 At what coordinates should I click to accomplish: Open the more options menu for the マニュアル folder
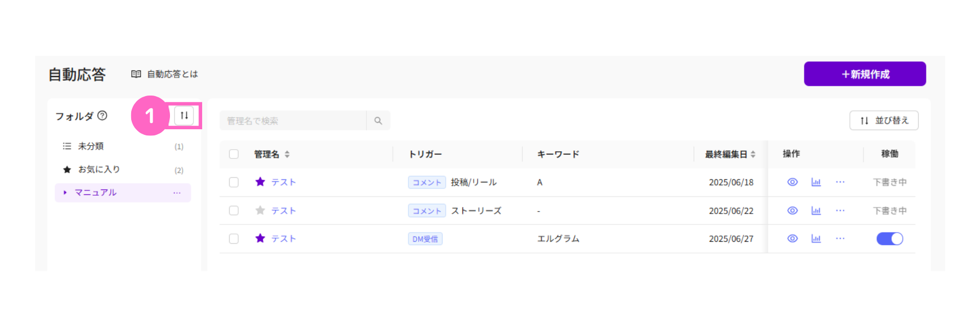coord(177,193)
